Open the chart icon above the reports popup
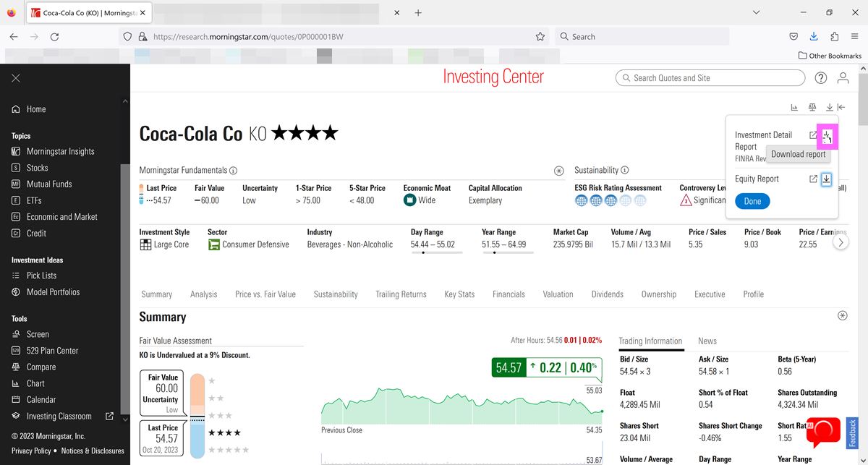868x465 pixels. click(x=794, y=108)
